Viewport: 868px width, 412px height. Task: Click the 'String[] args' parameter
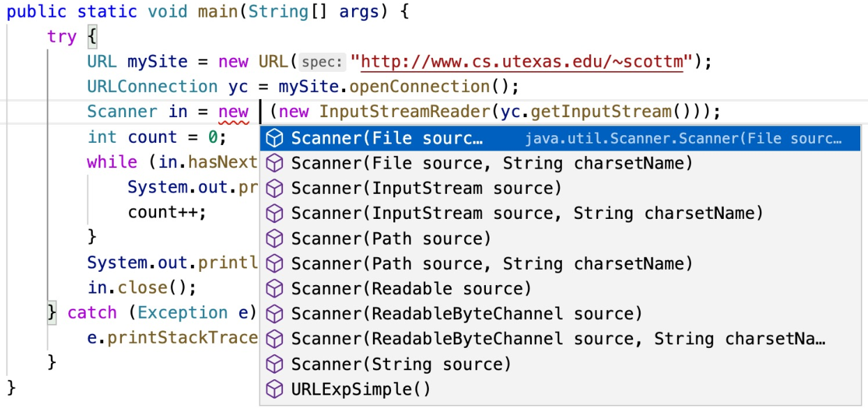315,12
